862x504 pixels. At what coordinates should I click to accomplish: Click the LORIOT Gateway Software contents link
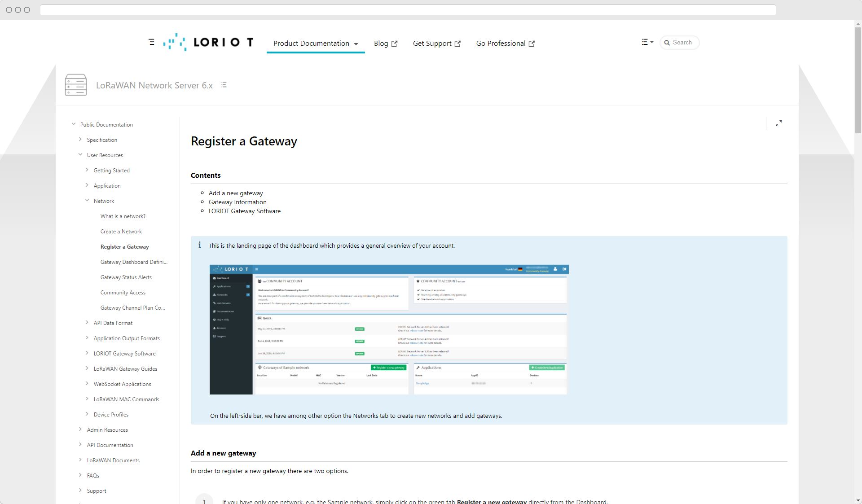(245, 210)
